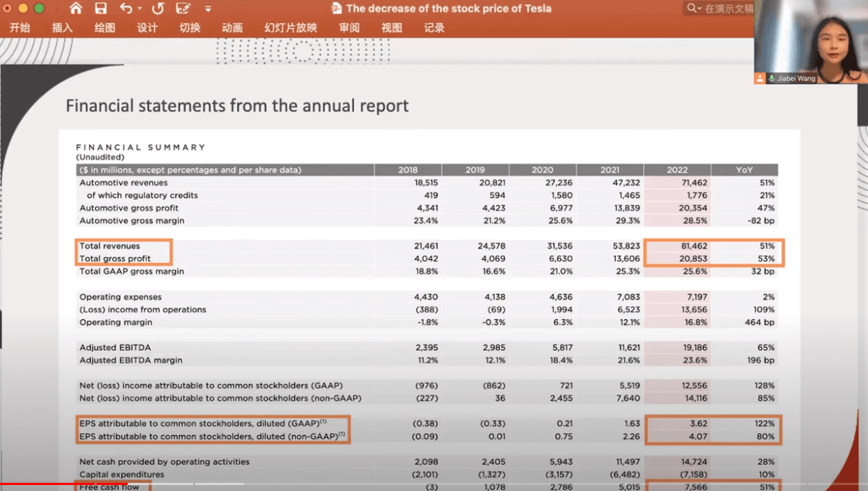Click the '2022' column header

(677, 170)
